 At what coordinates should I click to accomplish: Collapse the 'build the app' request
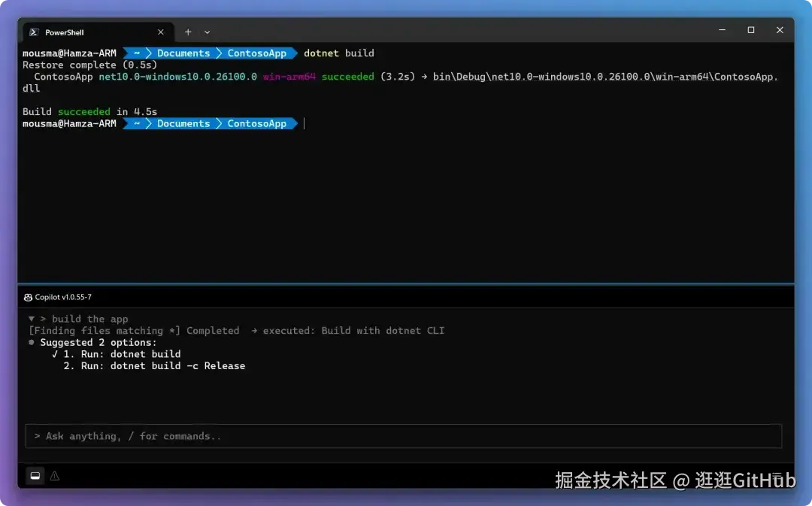pos(32,319)
